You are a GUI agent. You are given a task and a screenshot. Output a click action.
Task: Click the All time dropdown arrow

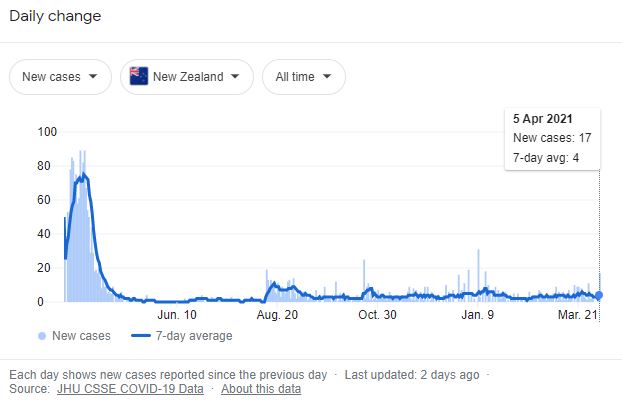click(x=327, y=77)
